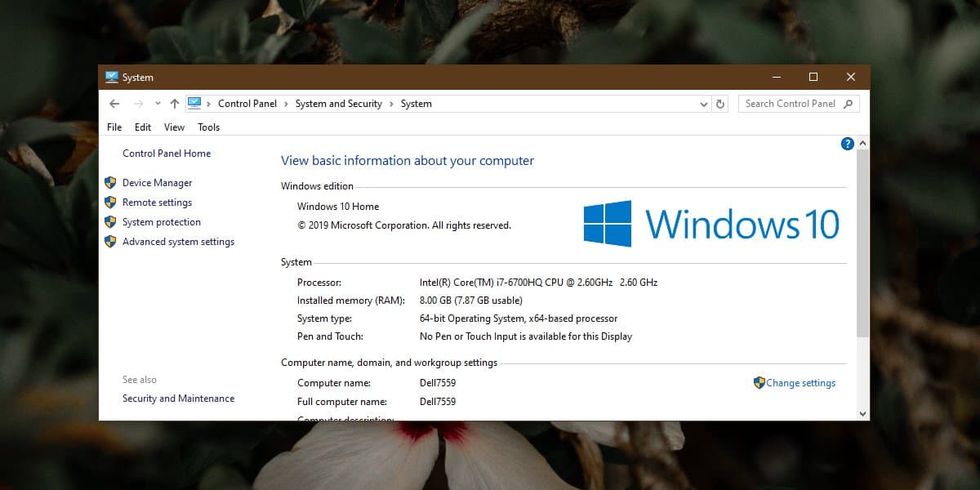Open recent locations dropdown chevron
Viewport: 980px width, 490px height.
point(157,104)
